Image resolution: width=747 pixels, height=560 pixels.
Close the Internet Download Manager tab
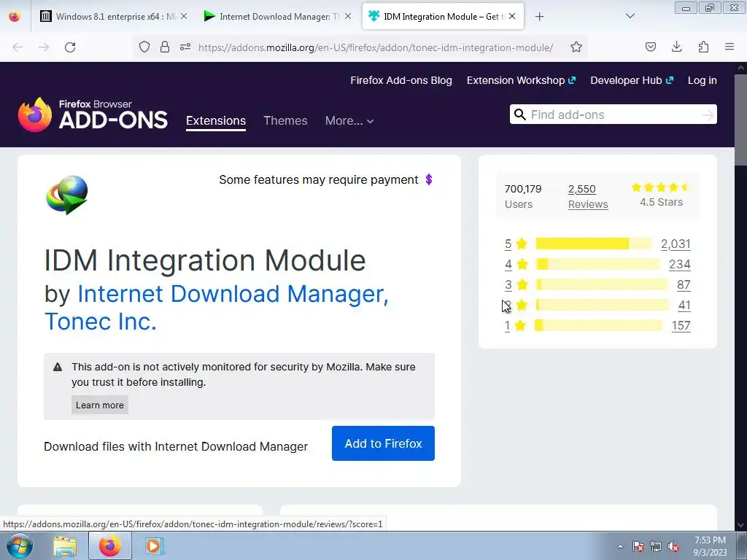348,16
